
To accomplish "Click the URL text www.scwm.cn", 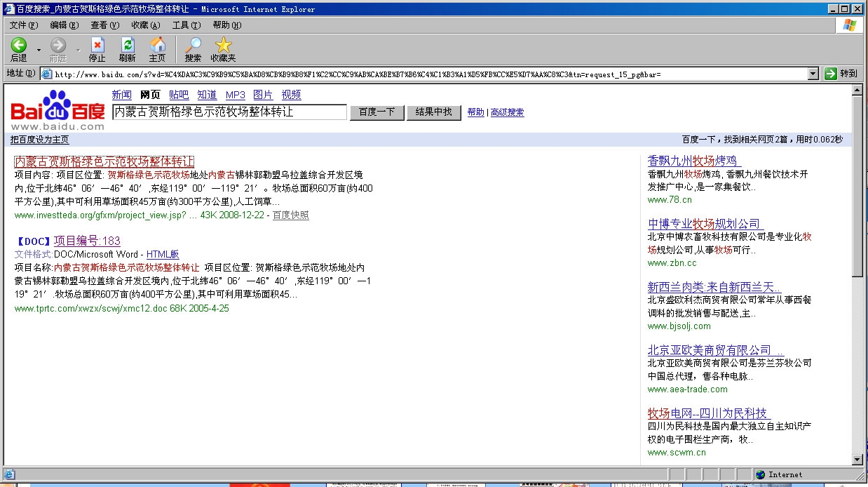I will click(x=677, y=452).
